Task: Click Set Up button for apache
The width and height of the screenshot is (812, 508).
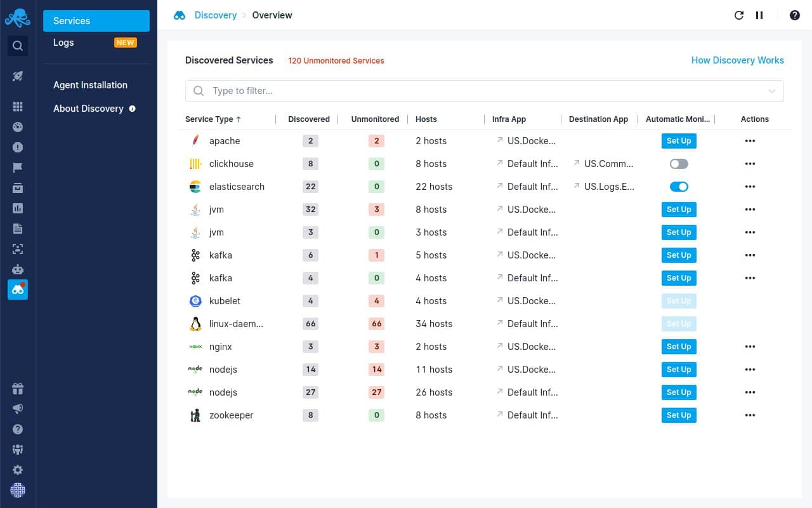Action: point(679,141)
